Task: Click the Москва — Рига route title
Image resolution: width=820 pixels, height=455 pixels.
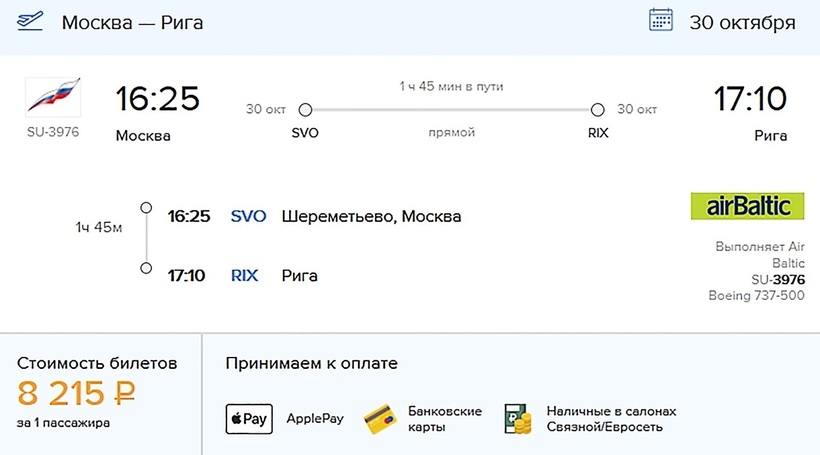Action: coord(132,22)
